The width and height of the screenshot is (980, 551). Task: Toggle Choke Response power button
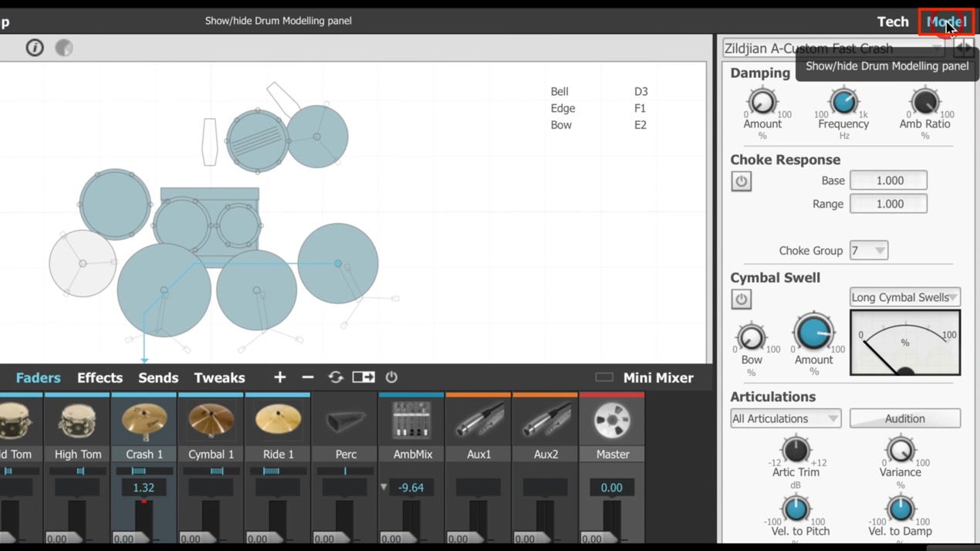tap(741, 181)
